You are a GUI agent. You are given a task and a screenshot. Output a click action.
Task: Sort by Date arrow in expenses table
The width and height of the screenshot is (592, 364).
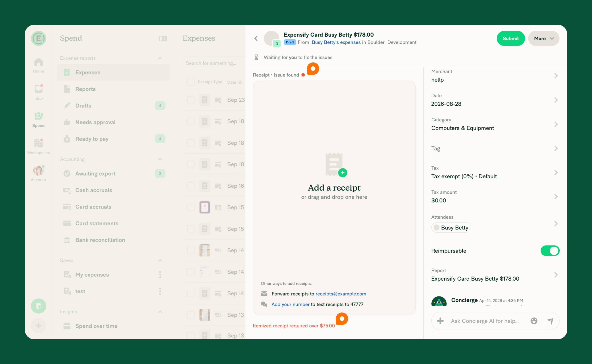240,82
